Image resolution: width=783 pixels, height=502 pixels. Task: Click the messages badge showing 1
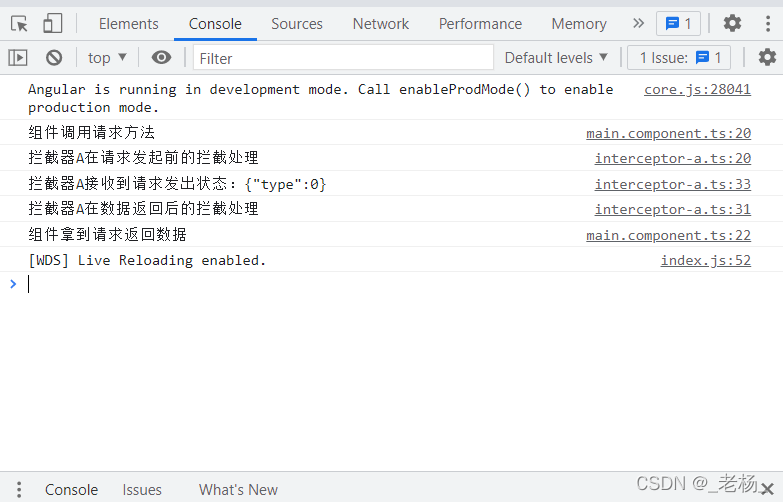click(x=679, y=23)
